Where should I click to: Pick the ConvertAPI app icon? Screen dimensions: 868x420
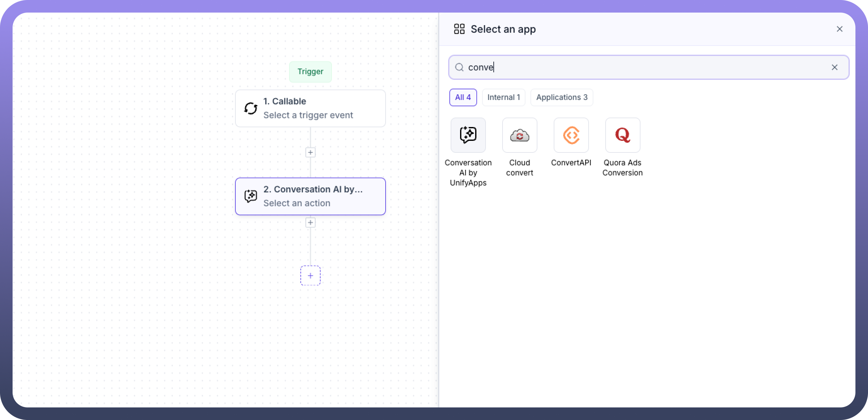click(x=571, y=135)
